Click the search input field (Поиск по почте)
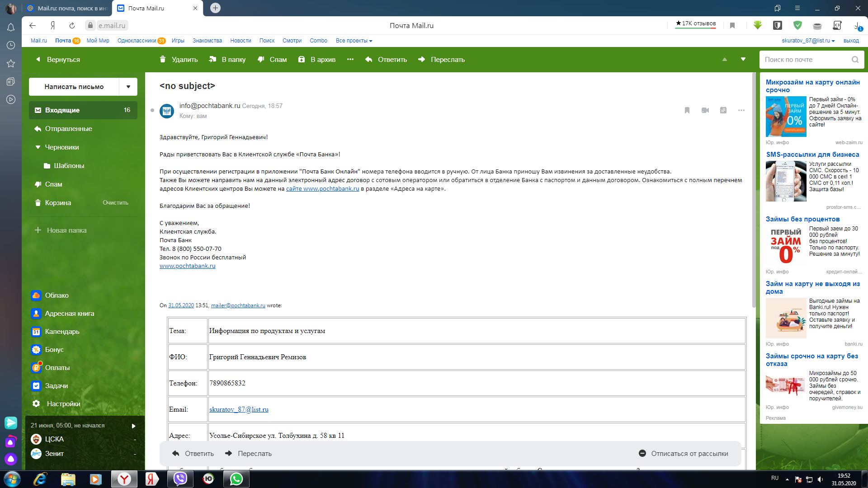Image resolution: width=868 pixels, height=488 pixels. 806,59
